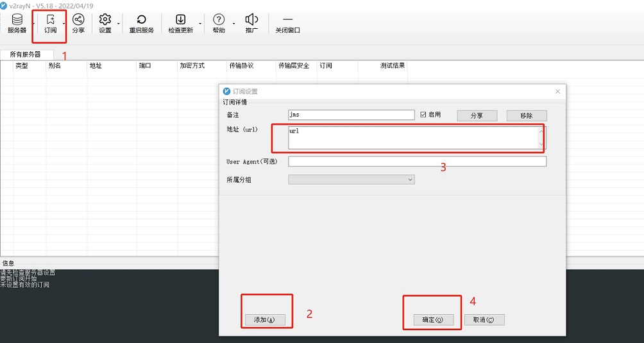Open the 服务器 (Servers) toolbar icon
Viewport: 644px width, 343px height.
pyautogui.click(x=17, y=24)
